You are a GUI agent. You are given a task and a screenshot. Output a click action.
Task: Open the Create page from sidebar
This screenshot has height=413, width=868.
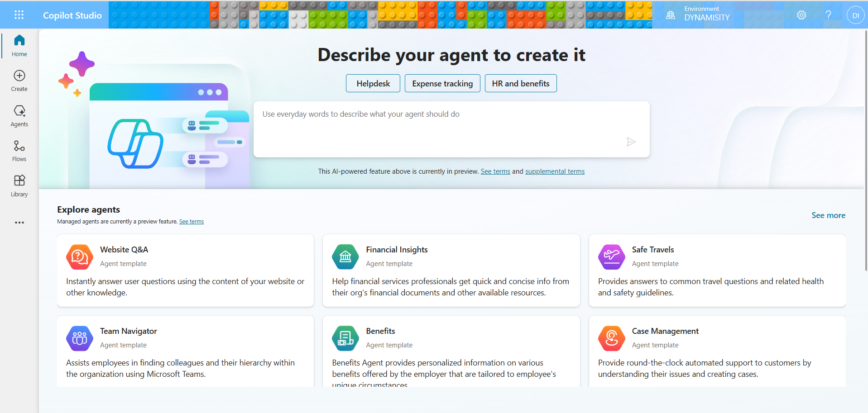19,81
